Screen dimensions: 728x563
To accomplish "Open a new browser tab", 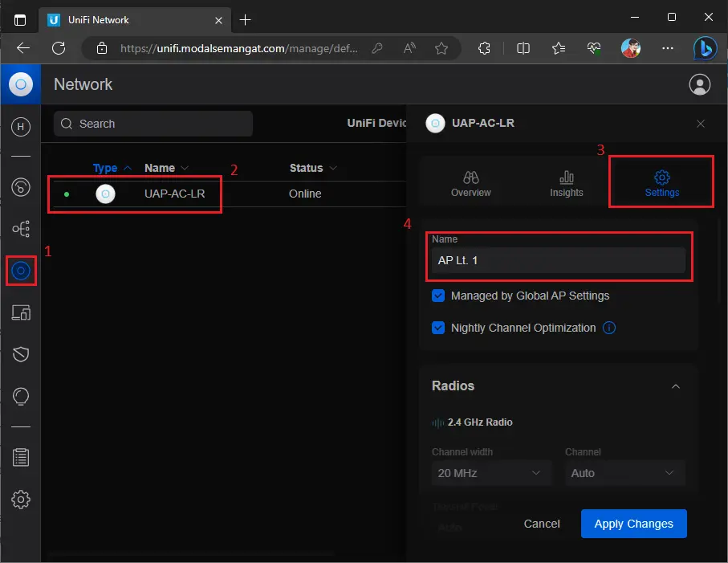I will (x=245, y=20).
